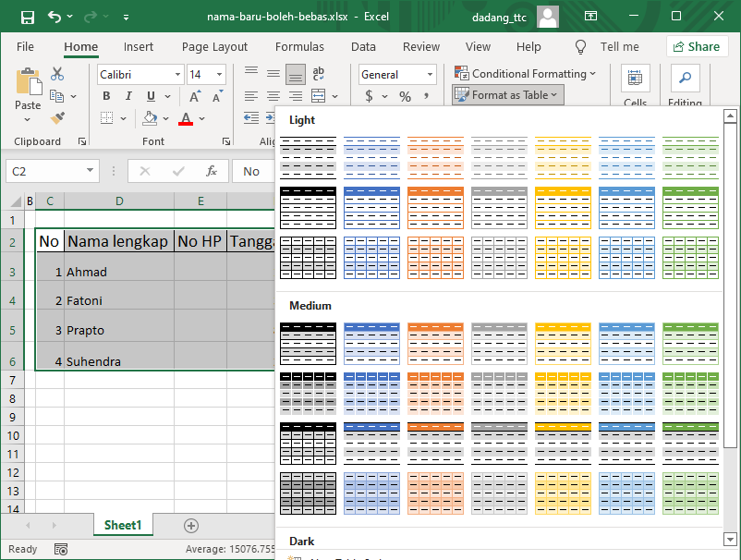Image resolution: width=741 pixels, height=560 pixels.
Task: Click the Share button
Action: point(698,46)
